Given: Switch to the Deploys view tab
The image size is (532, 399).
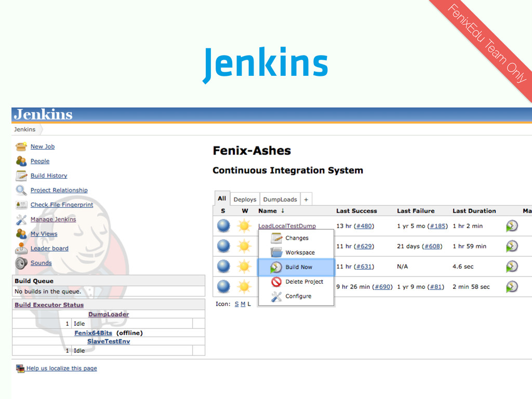Looking at the screenshot, I should tap(245, 199).
